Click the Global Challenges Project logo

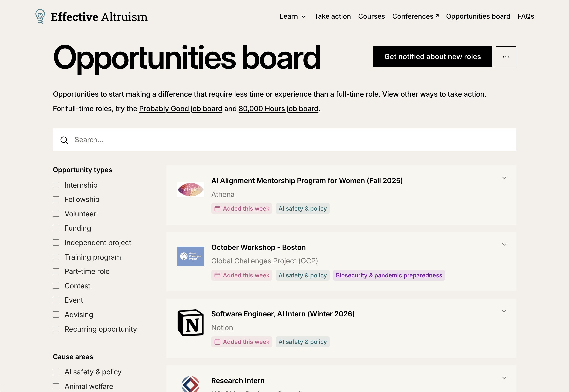point(190,256)
